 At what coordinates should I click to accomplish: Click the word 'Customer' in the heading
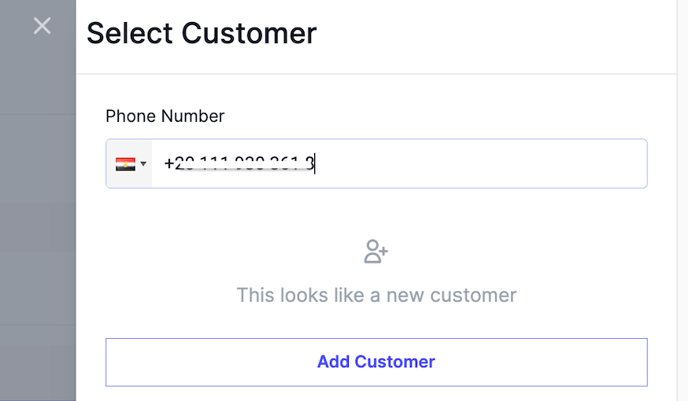tap(249, 34)
